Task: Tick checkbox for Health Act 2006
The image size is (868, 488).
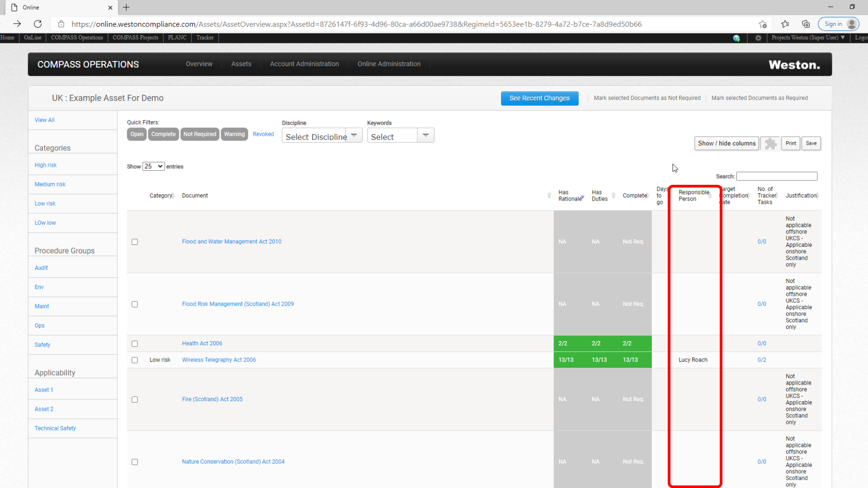Action: 135,343
